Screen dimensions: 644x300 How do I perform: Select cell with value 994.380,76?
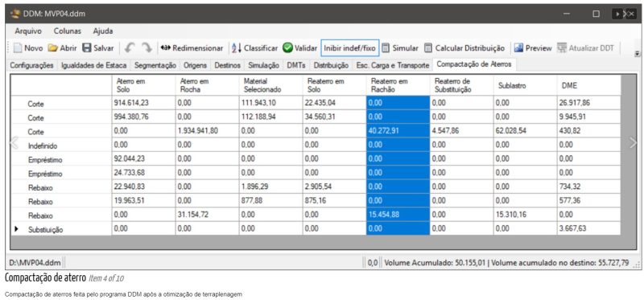pyautogui.click(x=143, y=117)
